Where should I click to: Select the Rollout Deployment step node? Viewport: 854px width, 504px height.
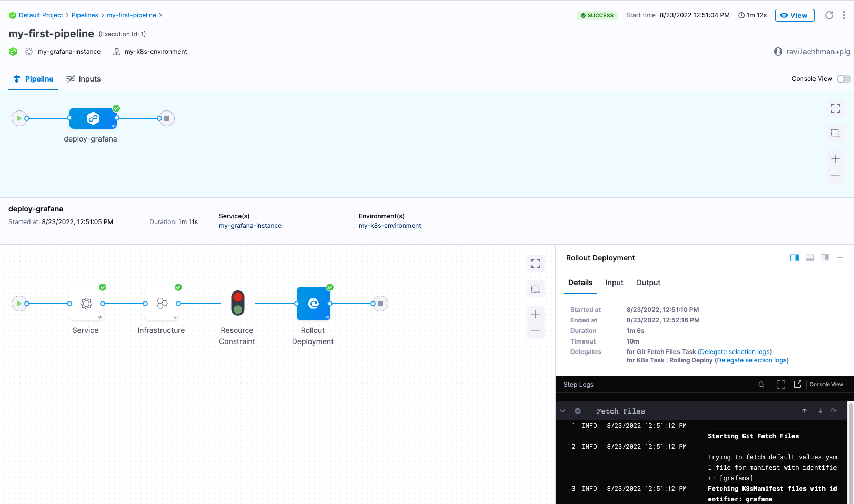coord(314,304)
